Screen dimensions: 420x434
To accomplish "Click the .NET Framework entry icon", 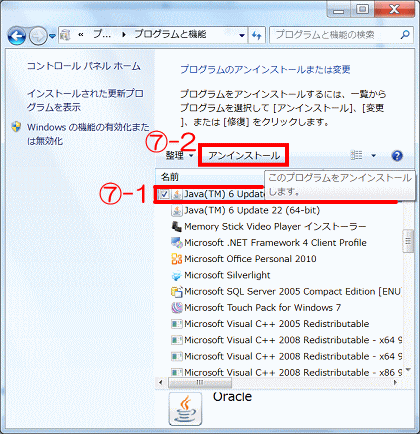I will [177, 243].
